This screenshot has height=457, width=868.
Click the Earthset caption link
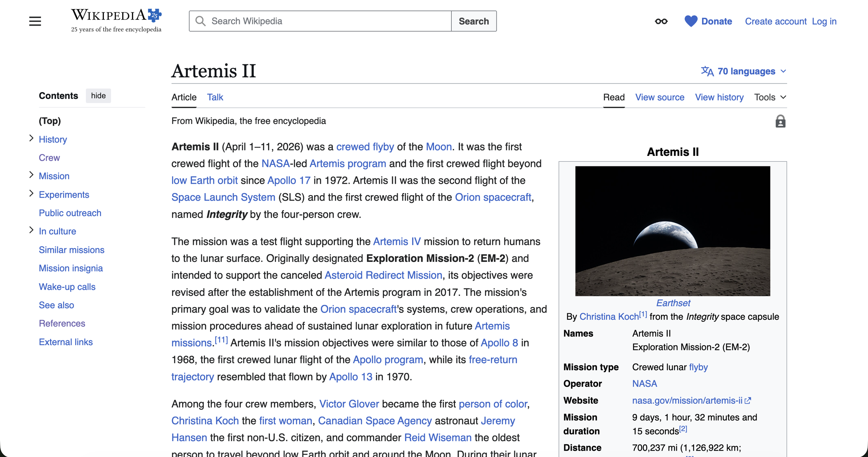point(673,303)
